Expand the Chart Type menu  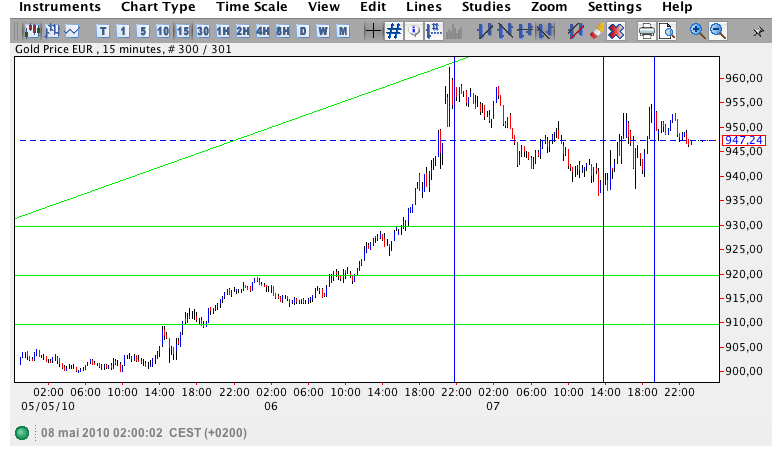click(158, 7)
